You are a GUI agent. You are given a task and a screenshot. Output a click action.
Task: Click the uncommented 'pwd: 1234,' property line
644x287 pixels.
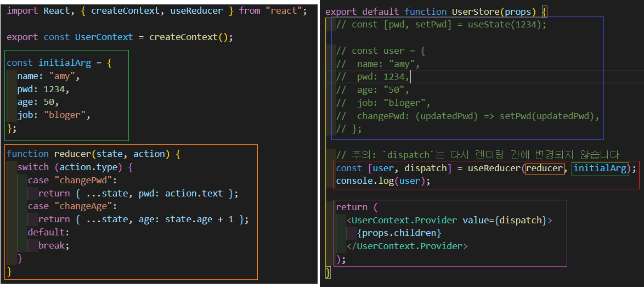(43, 89)
